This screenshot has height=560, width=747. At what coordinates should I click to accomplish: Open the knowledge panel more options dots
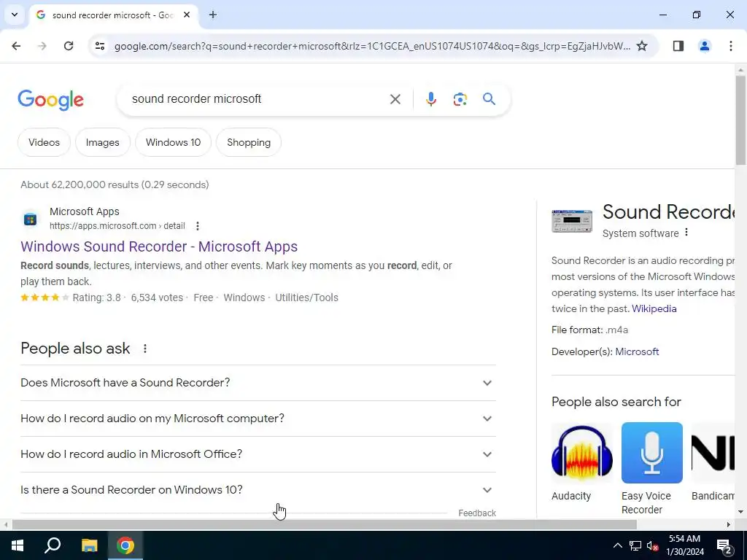(x=686, y=233)
